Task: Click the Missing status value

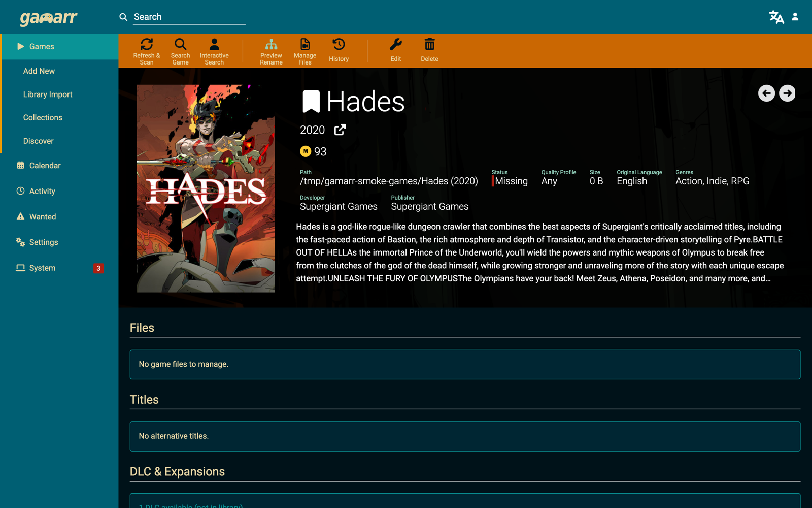Action: (511, 181)
